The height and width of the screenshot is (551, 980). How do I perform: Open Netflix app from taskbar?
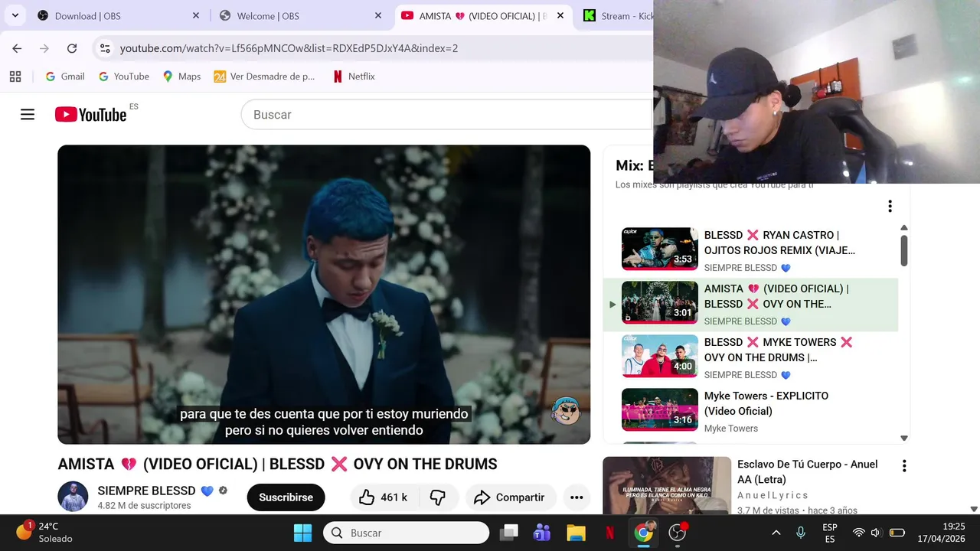[609, 533]
